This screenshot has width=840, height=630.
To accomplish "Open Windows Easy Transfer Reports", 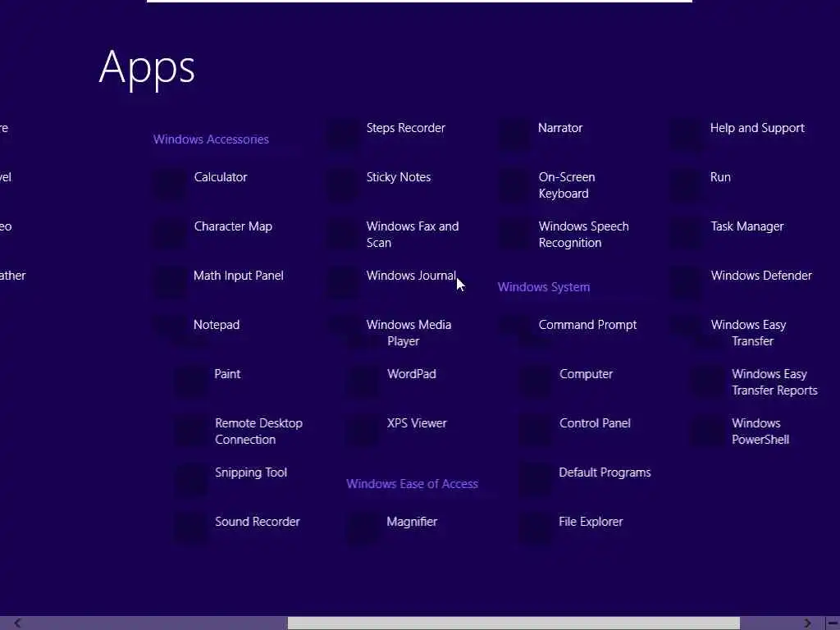I will pyautogui.click(x=774, y=382).
